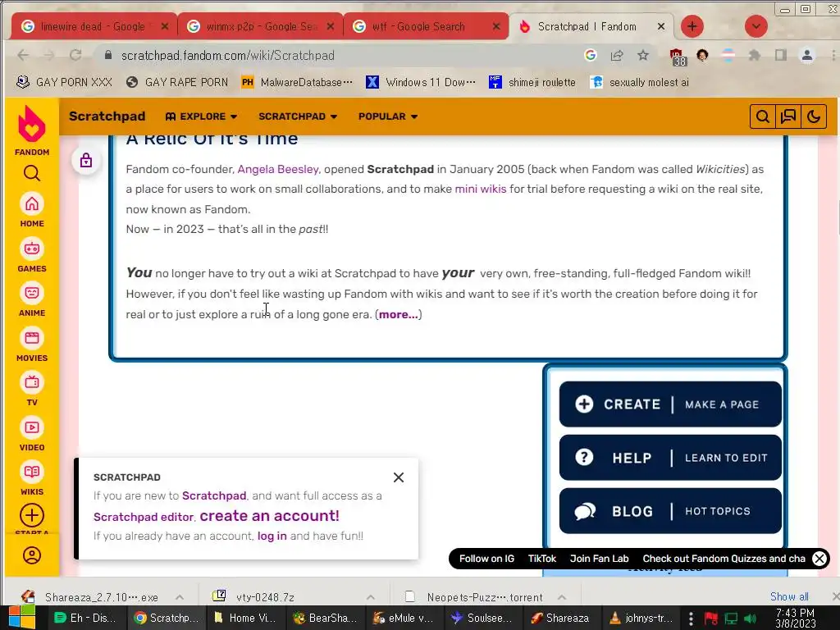Open the TV sidebar section
Viewport: 840px width, 630px height.
pyautogui.click(x=32, y=390)
